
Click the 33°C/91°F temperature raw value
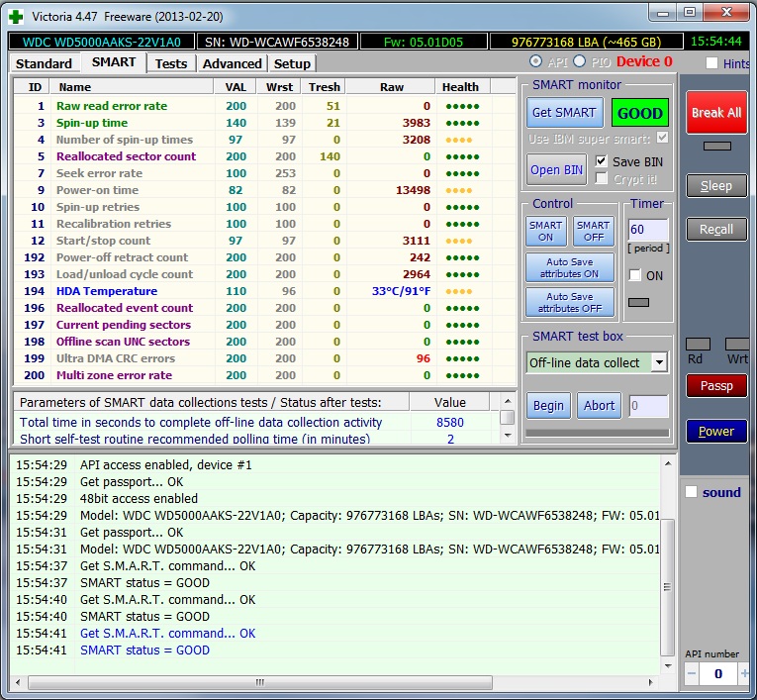tap(401, 291)
